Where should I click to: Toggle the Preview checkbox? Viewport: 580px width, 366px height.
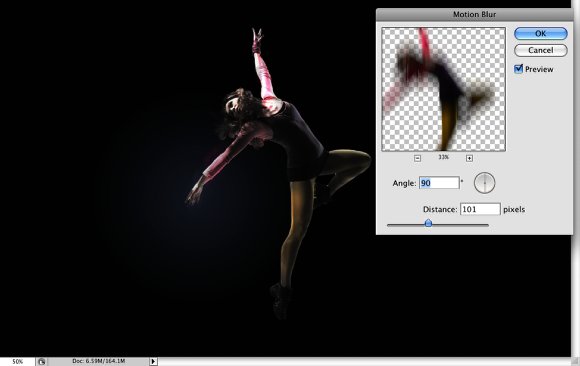[x=519, y=69]
